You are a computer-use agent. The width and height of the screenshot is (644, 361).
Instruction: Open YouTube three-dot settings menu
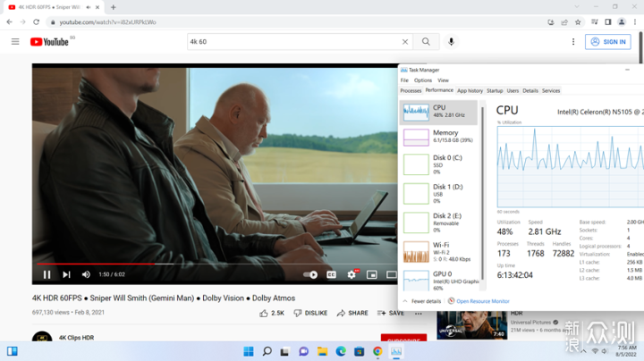(x=573, y=41)
